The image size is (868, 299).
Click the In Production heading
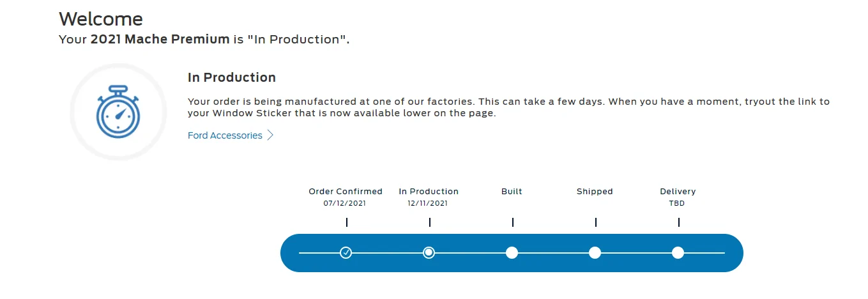[232, 77]
